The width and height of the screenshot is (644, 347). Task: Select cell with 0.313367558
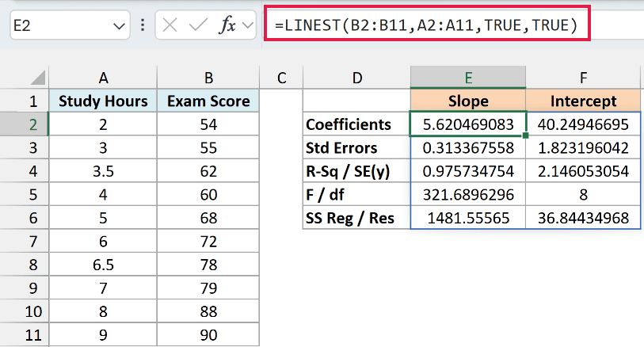[468, 148]
